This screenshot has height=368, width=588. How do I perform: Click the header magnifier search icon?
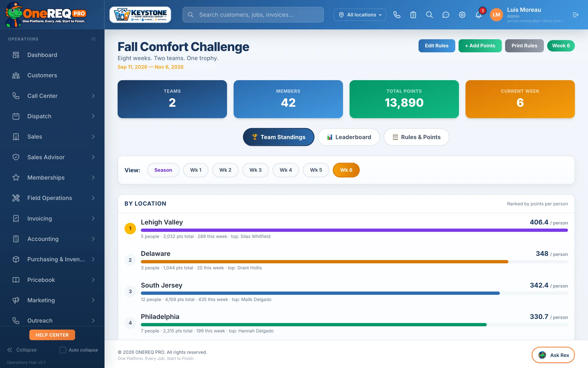[x=429, y=15]
